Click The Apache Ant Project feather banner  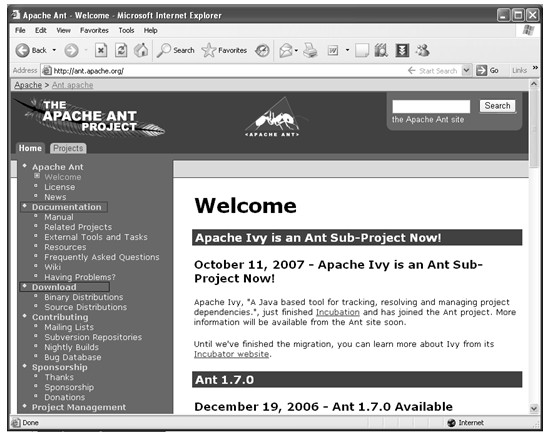(90, 116)
